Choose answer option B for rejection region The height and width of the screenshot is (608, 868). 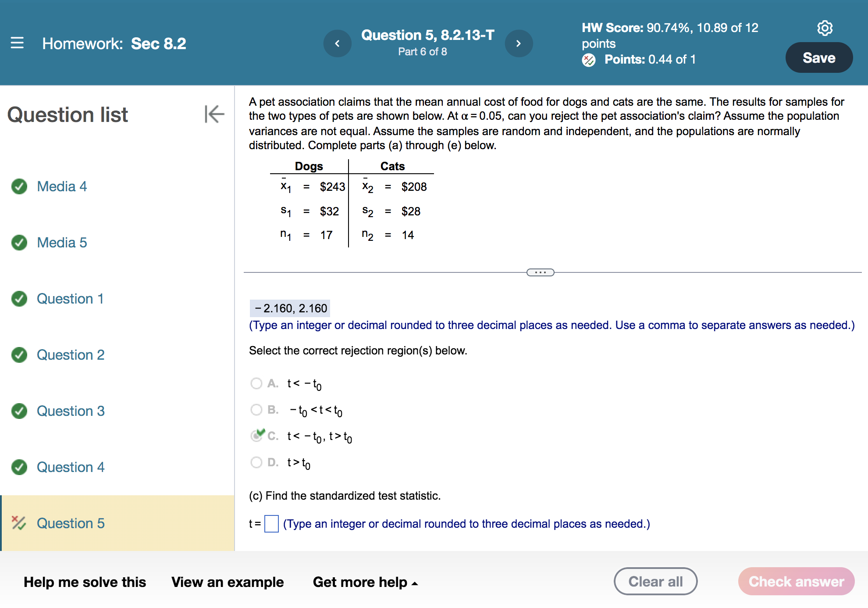[256, 409]
